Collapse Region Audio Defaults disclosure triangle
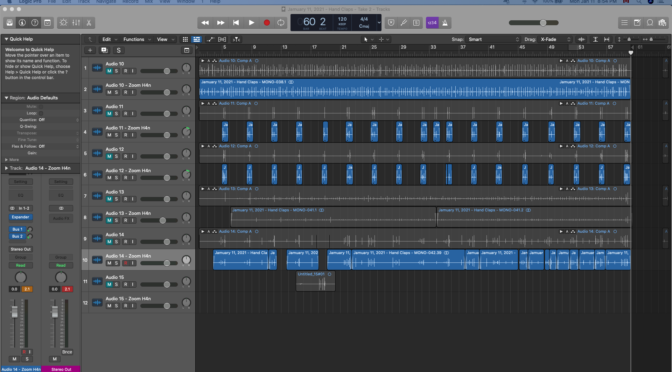Viewport: 672px width, 372px height. [x=6, y=98]
